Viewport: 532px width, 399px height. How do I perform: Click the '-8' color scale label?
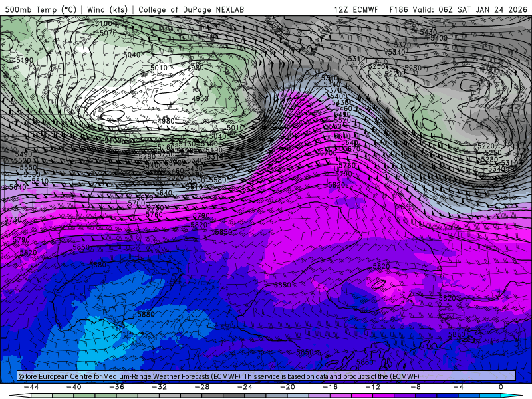click(416, 387)
